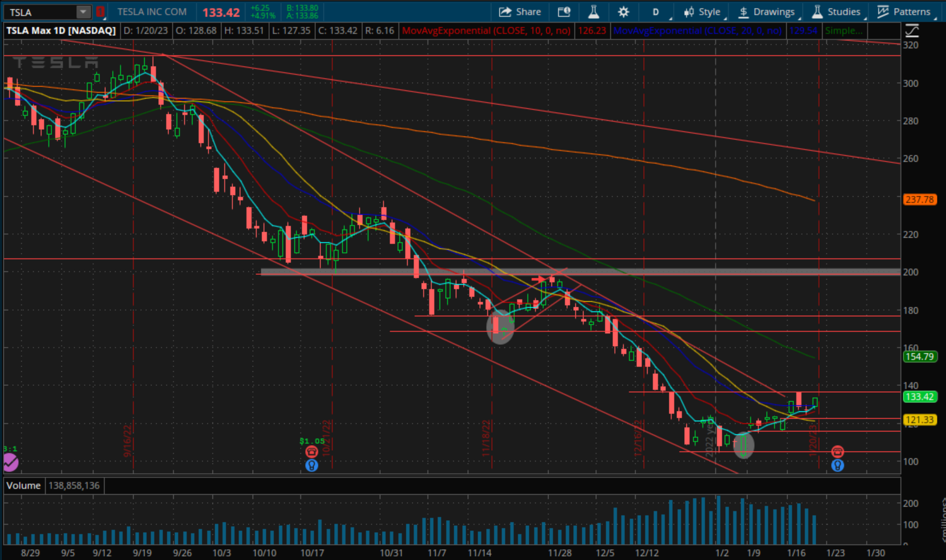Open the Style menu
This screenshot has height=560, width=946.
coord(703,12)
